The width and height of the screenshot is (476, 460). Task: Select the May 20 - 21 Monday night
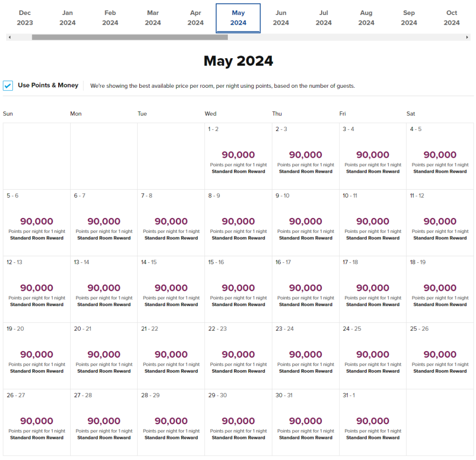point(104,356)
